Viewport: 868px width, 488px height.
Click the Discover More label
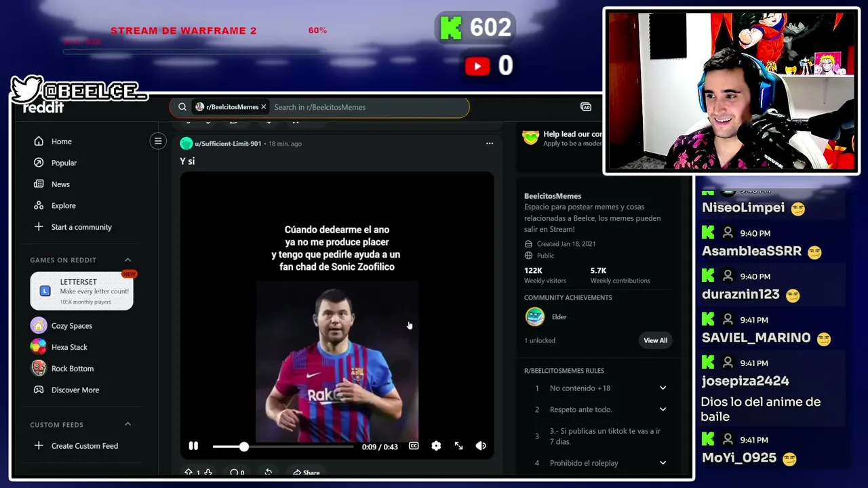(75, 390)
